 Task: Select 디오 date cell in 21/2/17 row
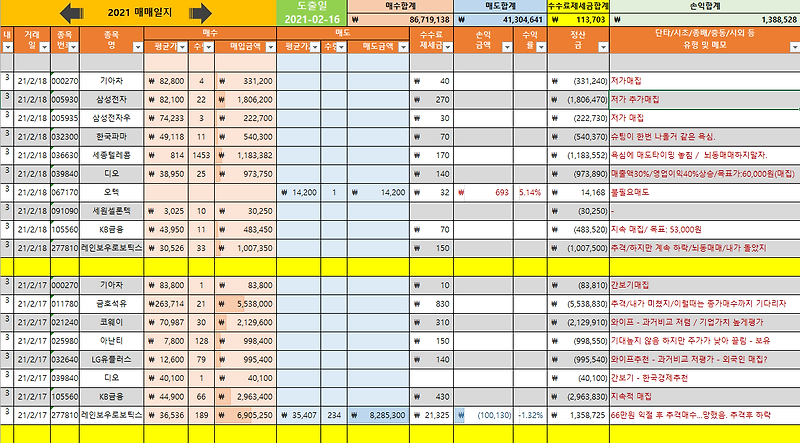point(32,378)
